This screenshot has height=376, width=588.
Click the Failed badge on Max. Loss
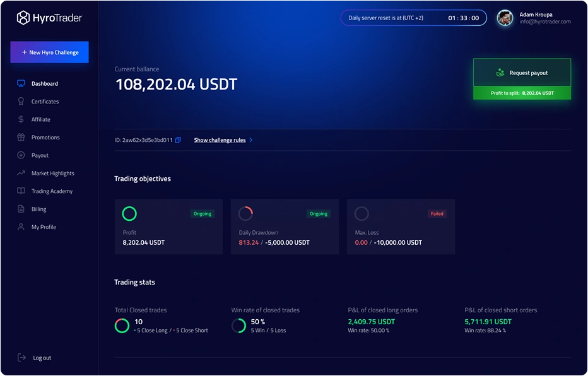pos(437,213)
